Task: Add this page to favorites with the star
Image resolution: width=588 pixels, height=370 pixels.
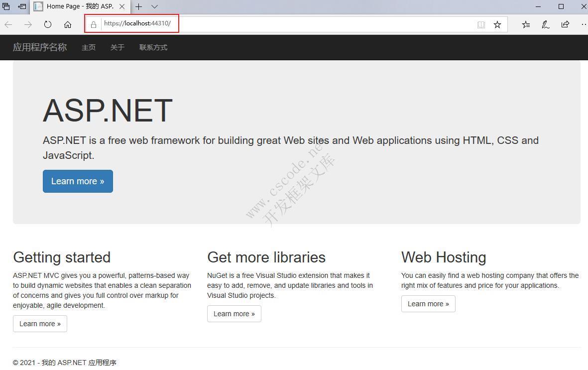Action: [497, 24]
